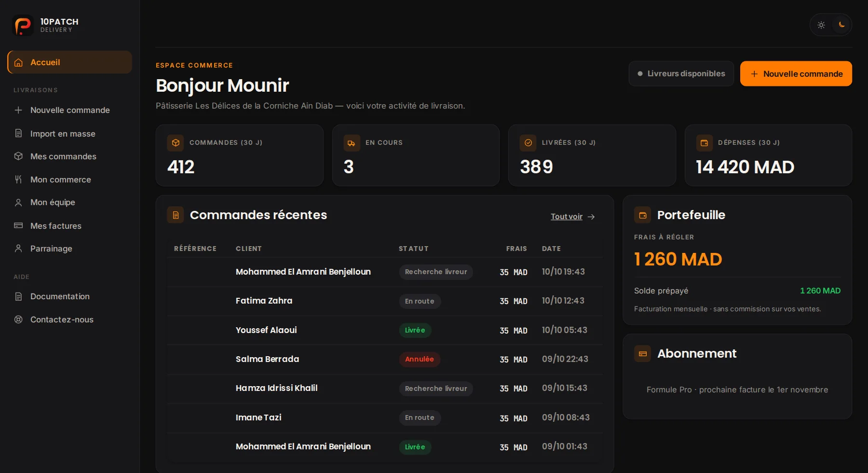Click the utensils icon beside Mon commerce
The height and width of the screenshot is (473, 868).
[18, 180]
